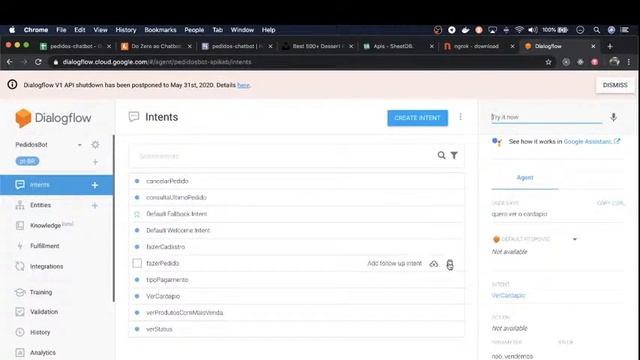Image resolution: width=640 pixels, height=360 pixels.
Task: Switch to Do Zero ao Chatbot tab
Action: coord(156,47)
